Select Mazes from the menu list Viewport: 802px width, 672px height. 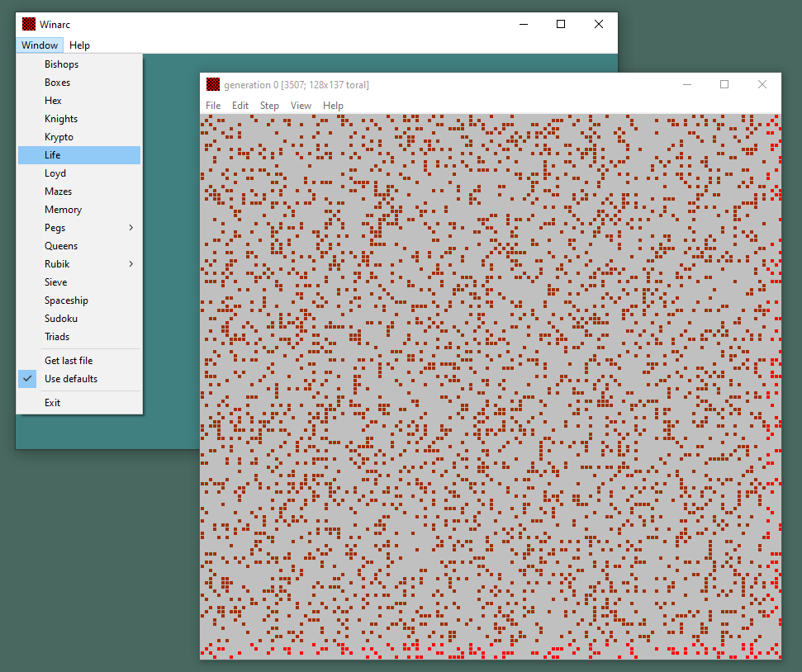point(79,192)
